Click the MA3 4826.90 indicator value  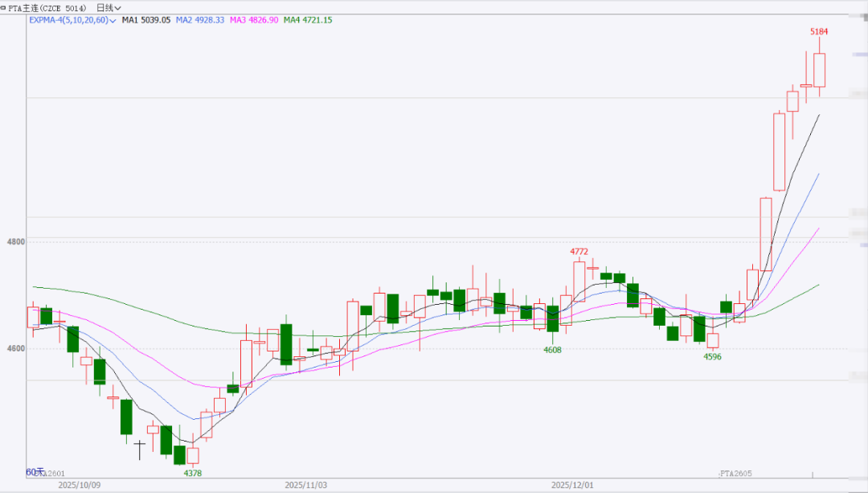254,20
